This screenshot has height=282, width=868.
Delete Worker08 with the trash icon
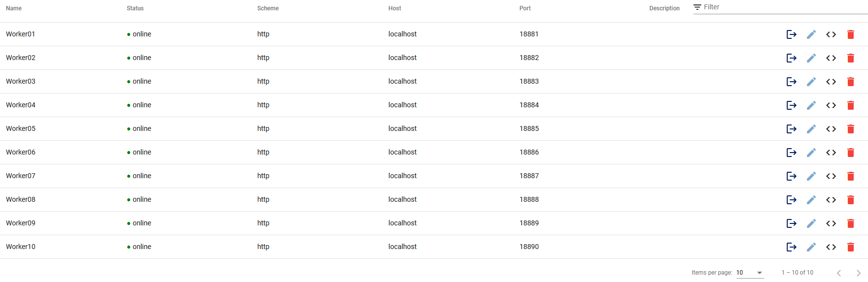(x=850, y=200)
